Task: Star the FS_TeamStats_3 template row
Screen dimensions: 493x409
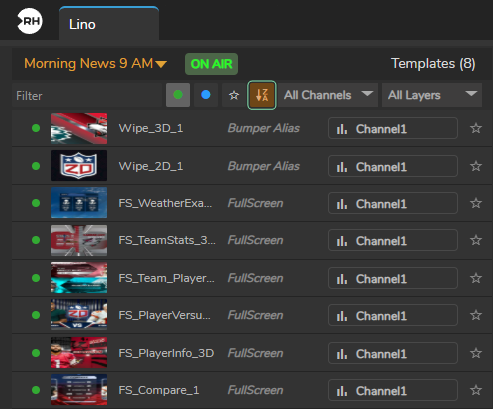Action: tap(476, 240)
